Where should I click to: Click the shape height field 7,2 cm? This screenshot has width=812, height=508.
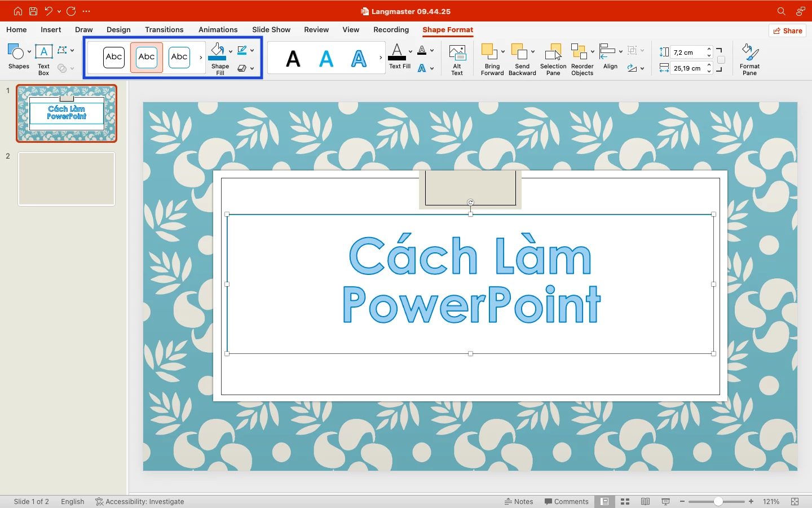click(688, 52)
